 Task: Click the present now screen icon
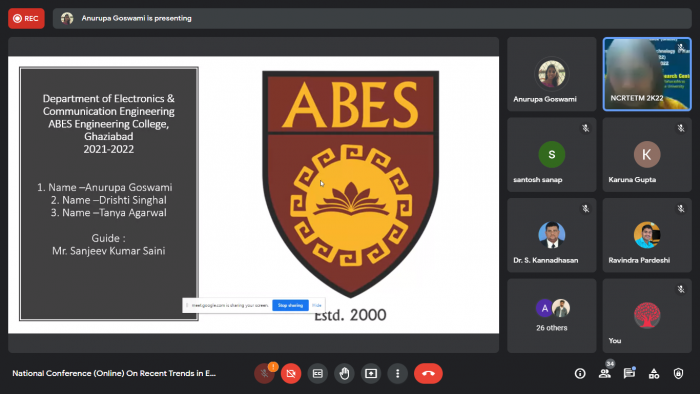371,373
